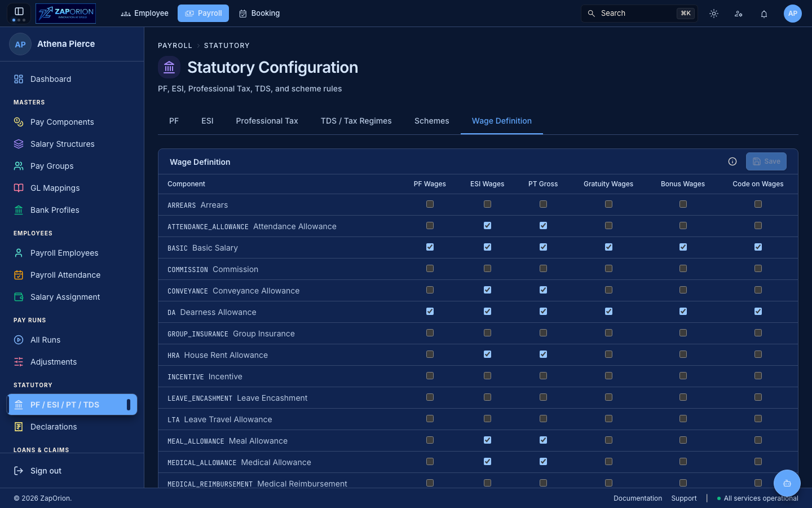This screenshot has height=508, width=812.
Task: Check Gratuity Wages for Leave Encashment
Action: pyautogui.click(x=609, y=397)
